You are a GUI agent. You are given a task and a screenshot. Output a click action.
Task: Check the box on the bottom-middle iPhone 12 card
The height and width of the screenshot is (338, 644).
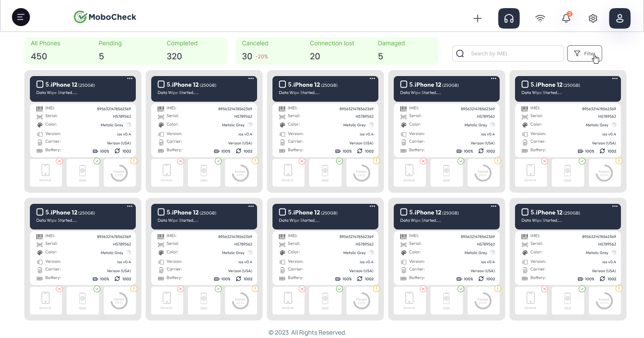[x=282, y=212]
